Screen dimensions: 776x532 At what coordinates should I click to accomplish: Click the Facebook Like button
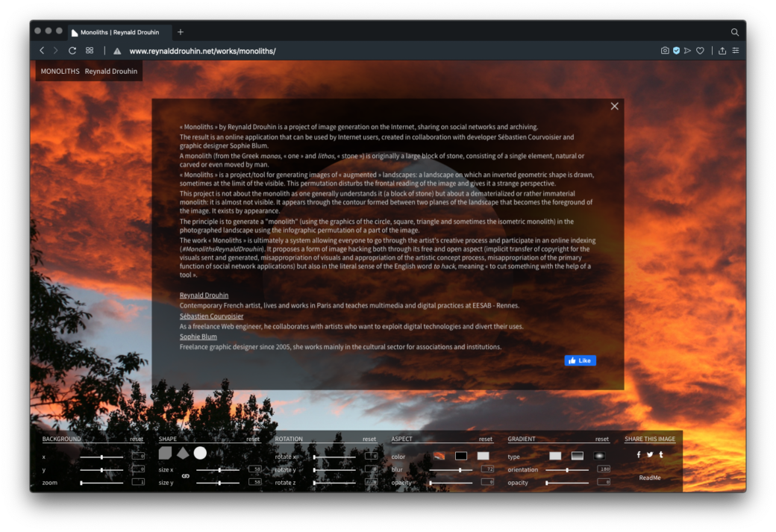pos(580,360)
